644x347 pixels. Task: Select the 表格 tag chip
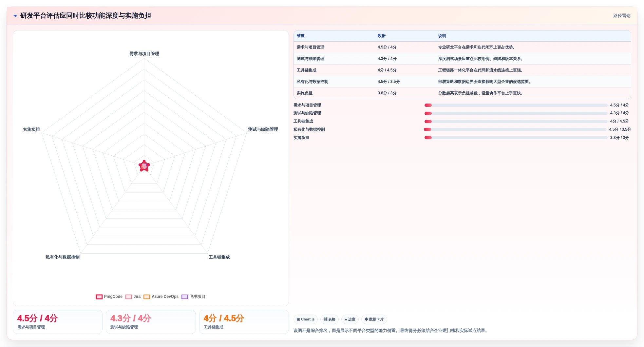[x=330, y=319]
